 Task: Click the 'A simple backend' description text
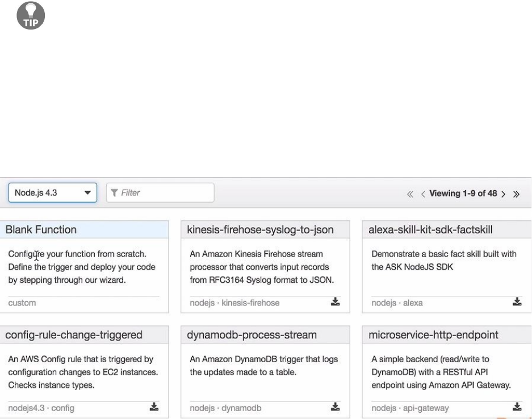pos(441,372)
